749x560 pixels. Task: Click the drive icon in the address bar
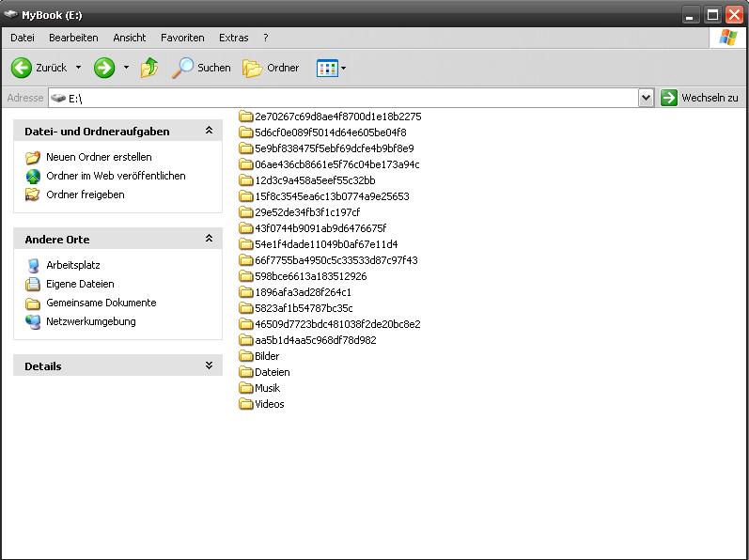click(58, 99)
